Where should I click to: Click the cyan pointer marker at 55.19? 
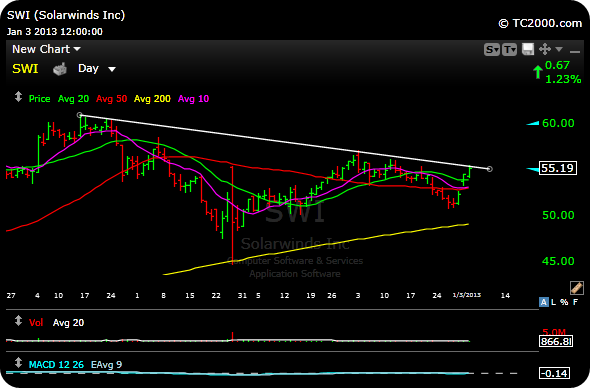tap(533, 170)
